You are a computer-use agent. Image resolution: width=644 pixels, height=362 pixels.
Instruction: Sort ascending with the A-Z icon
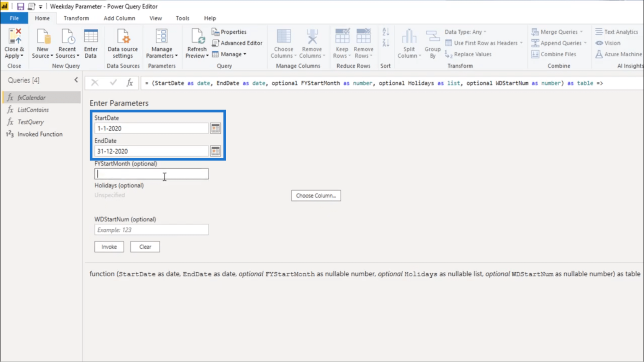pyautogui.click(x=386, y=32)
